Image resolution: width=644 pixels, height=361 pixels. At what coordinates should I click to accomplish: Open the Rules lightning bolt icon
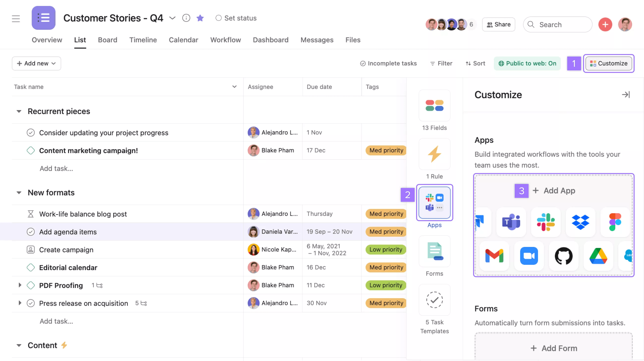[x=434, y=154]
